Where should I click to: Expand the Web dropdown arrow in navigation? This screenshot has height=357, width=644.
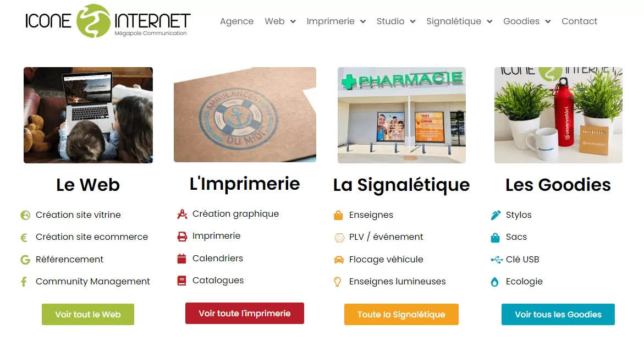pyautogui.click(x=293, y=22)
